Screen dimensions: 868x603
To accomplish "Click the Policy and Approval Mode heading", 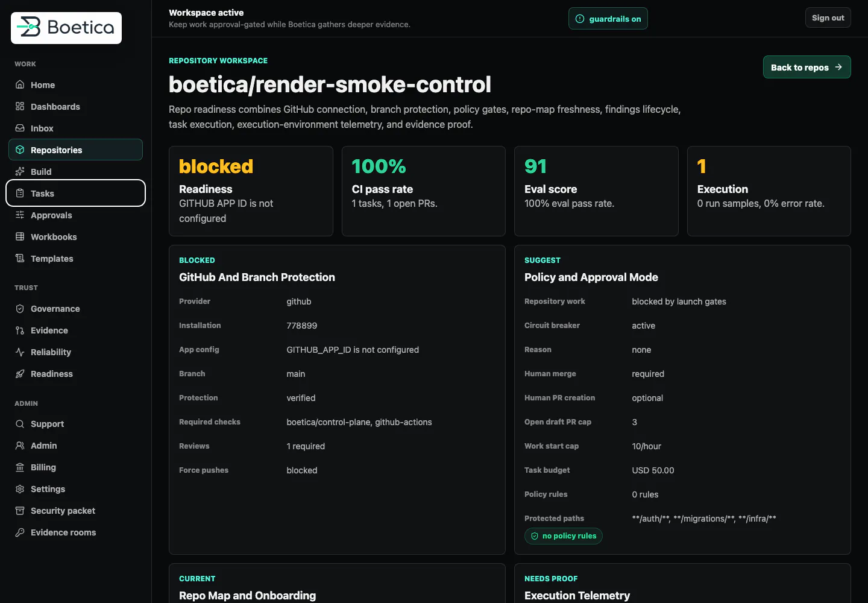I will [591, 277].
